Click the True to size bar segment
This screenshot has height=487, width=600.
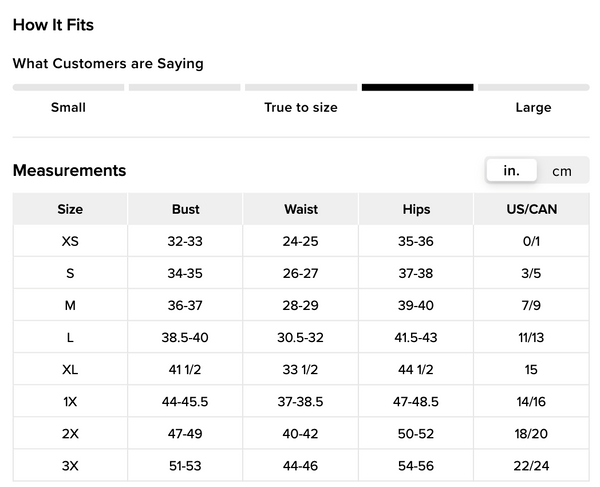[x=300, y=88]
